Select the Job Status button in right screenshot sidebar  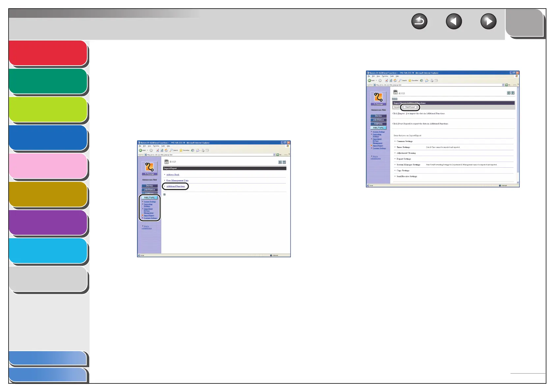[378, 120]
